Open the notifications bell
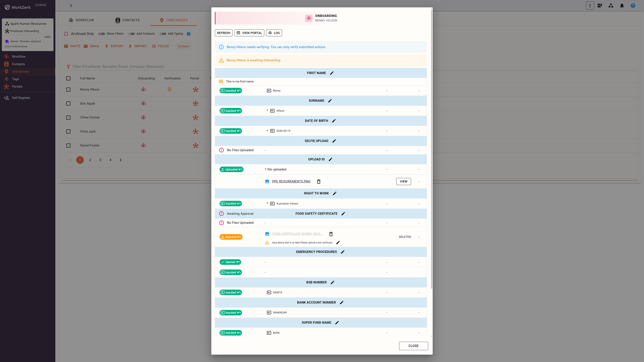 [622, 6]
